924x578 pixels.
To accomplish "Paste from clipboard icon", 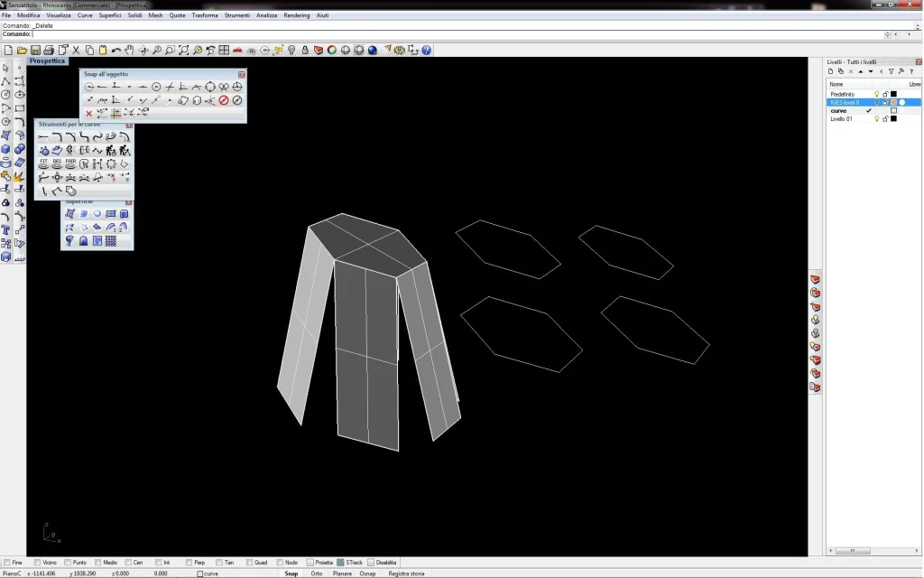I will click(103, 51).
